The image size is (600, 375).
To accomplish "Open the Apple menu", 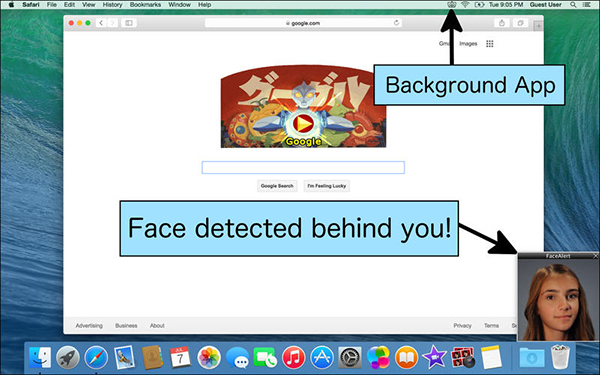I will click(x=11, y=5).
